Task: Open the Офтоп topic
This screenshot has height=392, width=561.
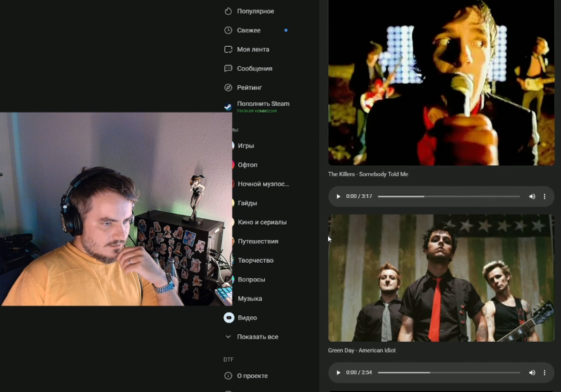Action: coord(248,165)
